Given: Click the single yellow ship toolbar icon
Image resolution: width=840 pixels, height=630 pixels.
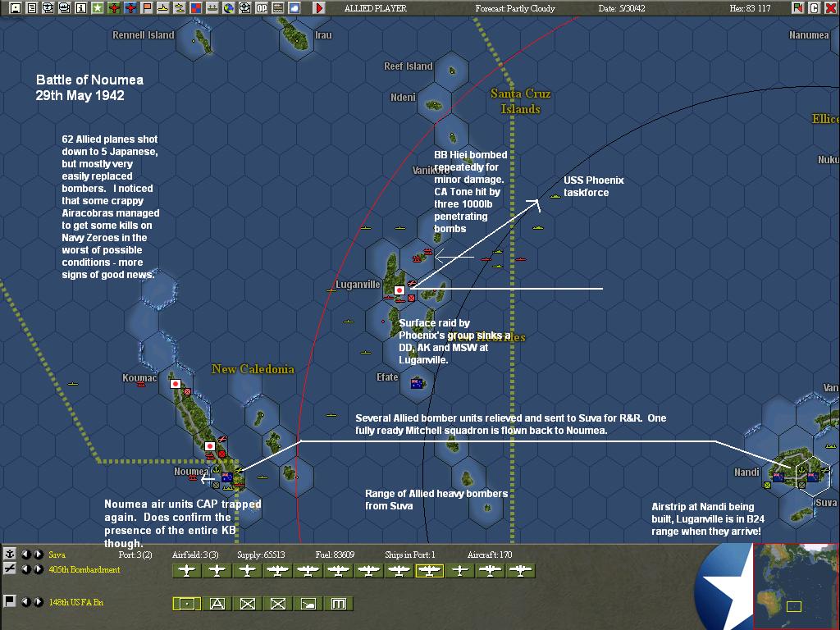Looking at the screenshot, I should pyautogui.click(x=163, y=8).
